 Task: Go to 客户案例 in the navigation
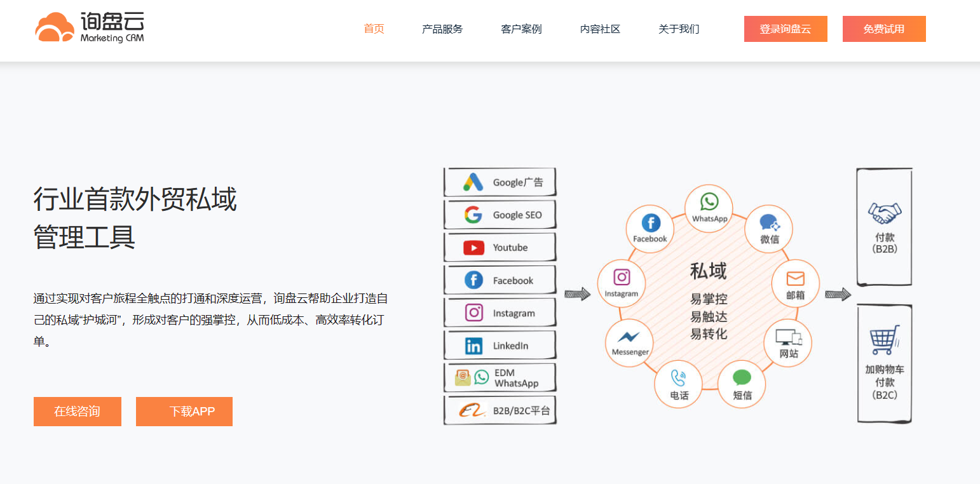tap(521, 29)
